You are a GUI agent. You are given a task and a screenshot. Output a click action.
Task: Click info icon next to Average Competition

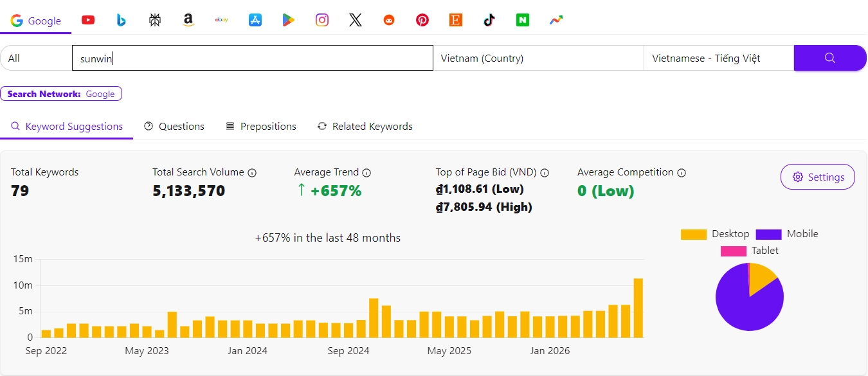coord(682,173)
